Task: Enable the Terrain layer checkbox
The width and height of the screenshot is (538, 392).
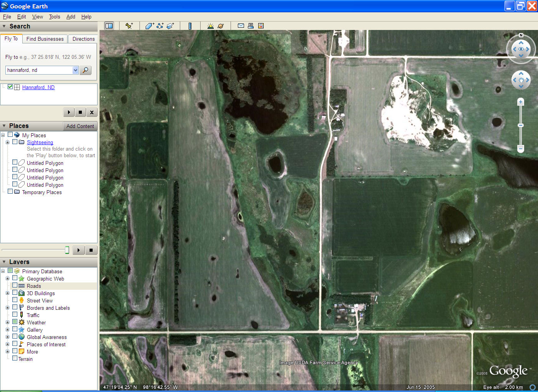Action: pos(15,358)
